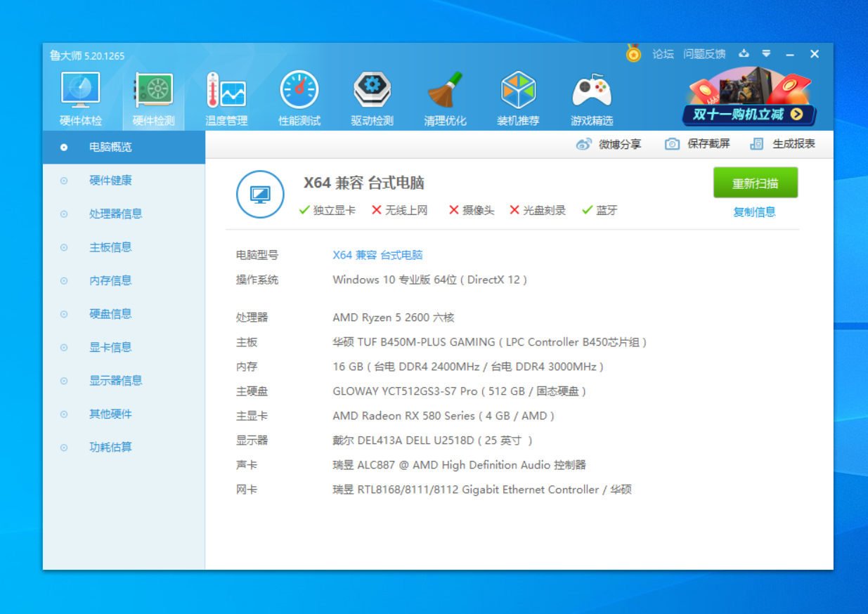Click the download tray icon near 问题反馈
This screenshot has height=614, width=868.
coord(744,53)
